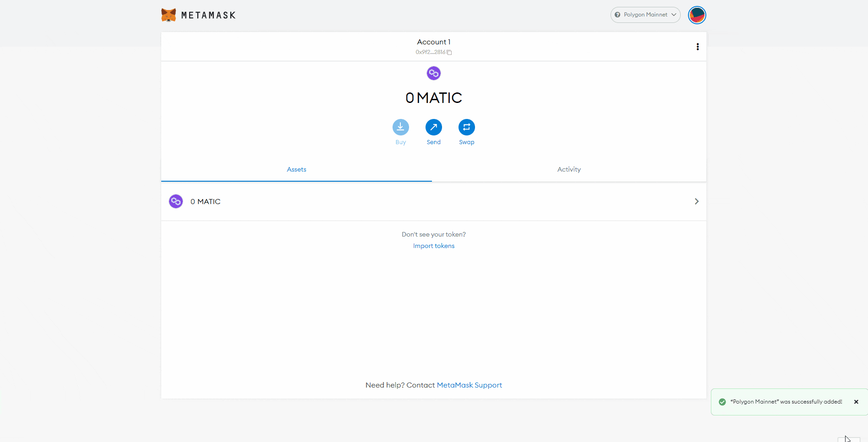Click the METAMASK wordmark text

[x=208, y=15]
